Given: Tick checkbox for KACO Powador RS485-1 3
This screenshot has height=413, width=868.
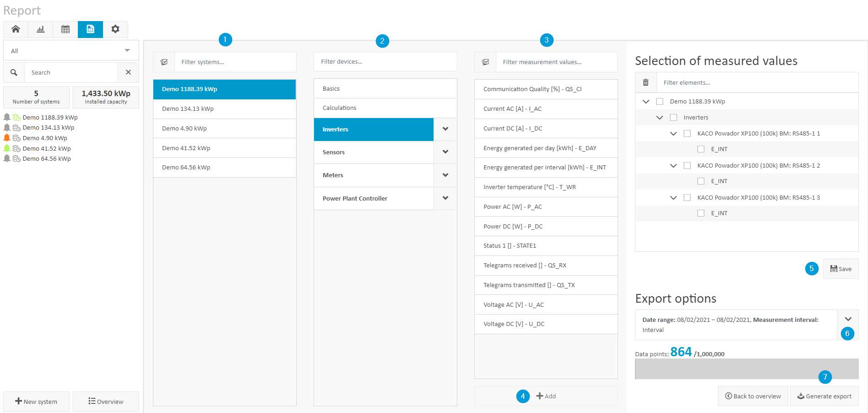Looking at the screenshot, I should point(687,197).
